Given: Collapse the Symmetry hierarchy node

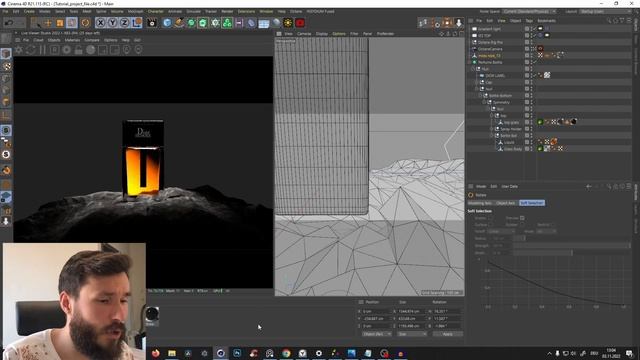Looking at the screenshot, I should coord(484,102).
